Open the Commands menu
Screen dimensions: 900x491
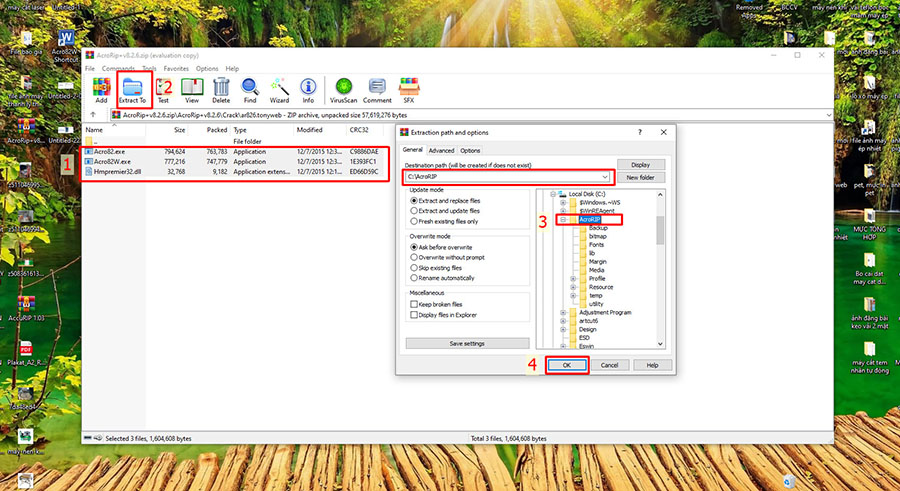coord(118,68)
